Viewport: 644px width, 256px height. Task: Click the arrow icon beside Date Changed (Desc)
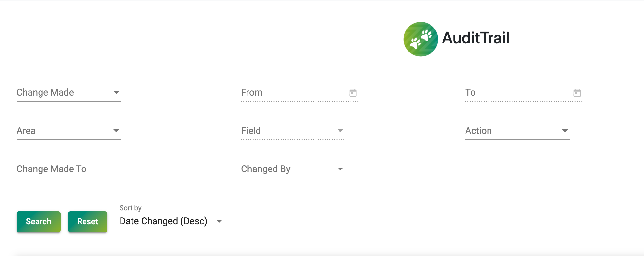coord(219,221)
